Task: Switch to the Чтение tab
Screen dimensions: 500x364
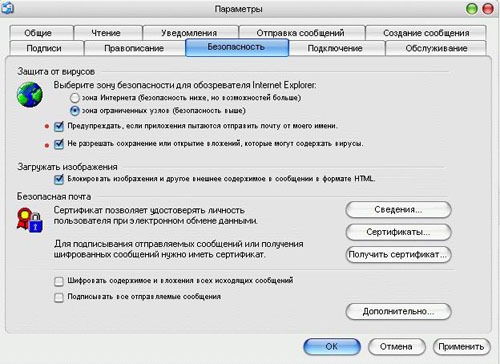Action: (x=108, y=33)
